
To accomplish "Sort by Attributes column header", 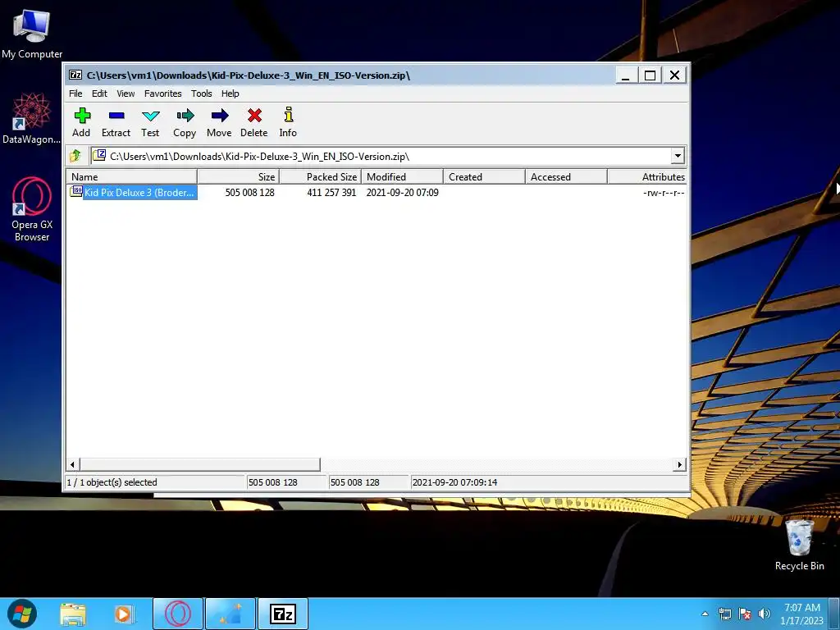I will [x=647, y=177].
